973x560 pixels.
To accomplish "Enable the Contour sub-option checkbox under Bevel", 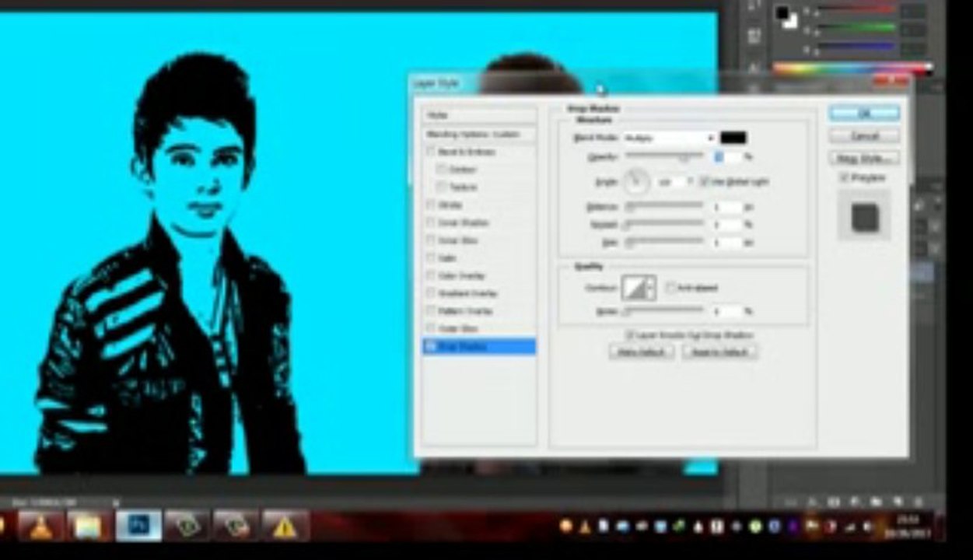I will pyautogui.click(x=441, y=170).
